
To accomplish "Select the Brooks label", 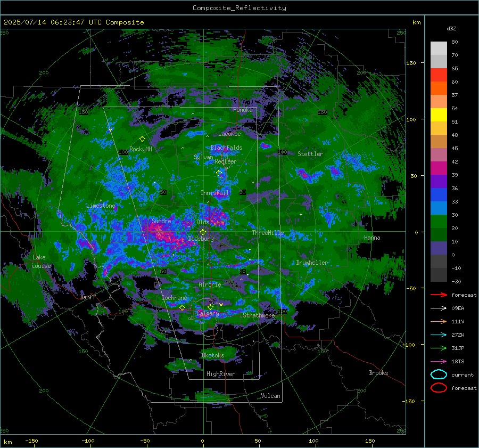I will [378, 373].
